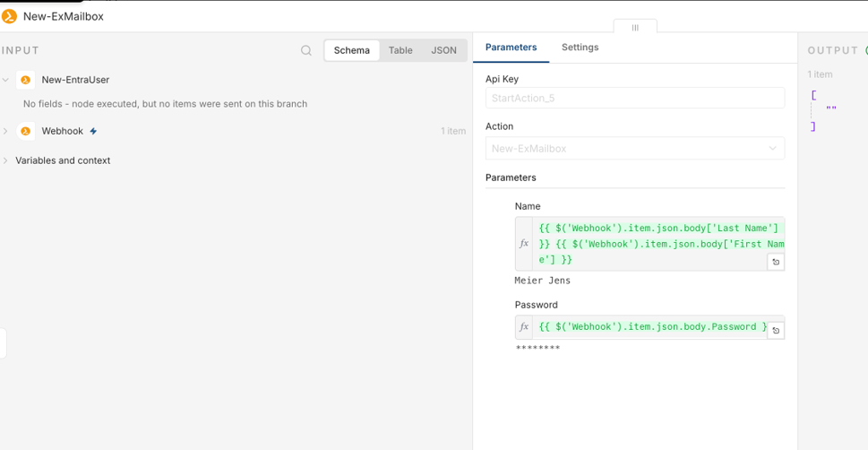Click the fx icon of the Name field
The width and height of the screenshot is (868, 450).
point(524,243)
